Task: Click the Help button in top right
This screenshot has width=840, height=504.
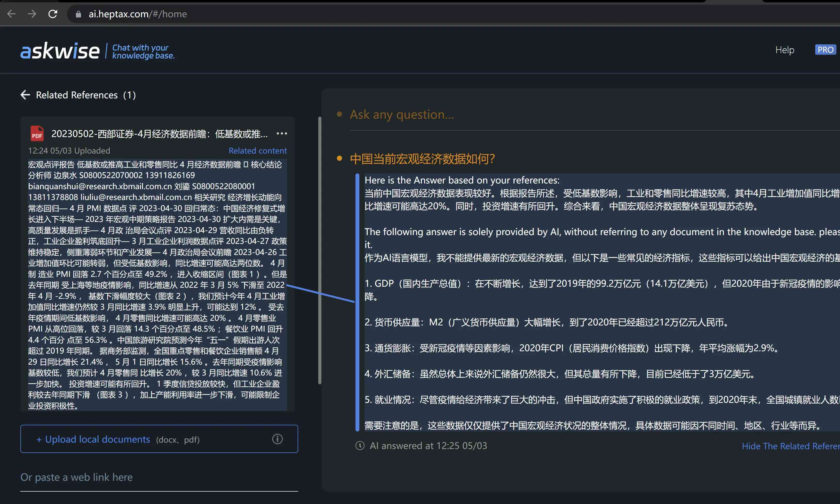Action: pyautogui.click(x=784, y=49)
